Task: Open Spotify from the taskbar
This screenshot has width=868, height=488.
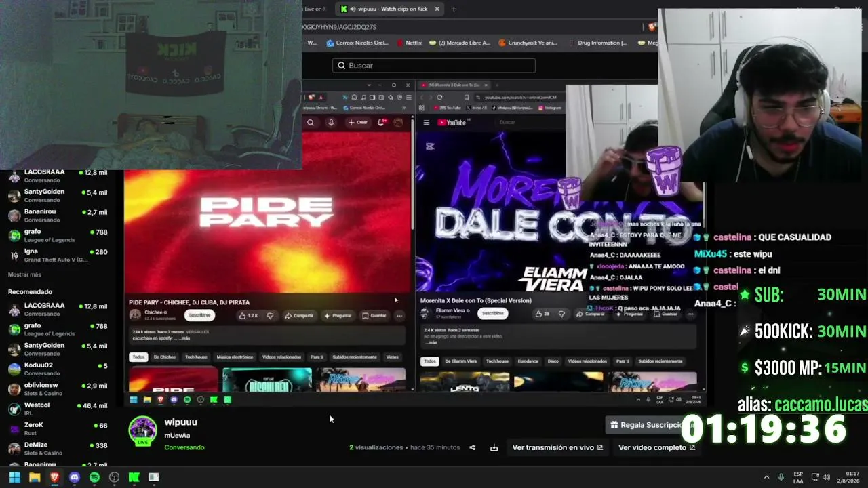Action: [94, 477]
